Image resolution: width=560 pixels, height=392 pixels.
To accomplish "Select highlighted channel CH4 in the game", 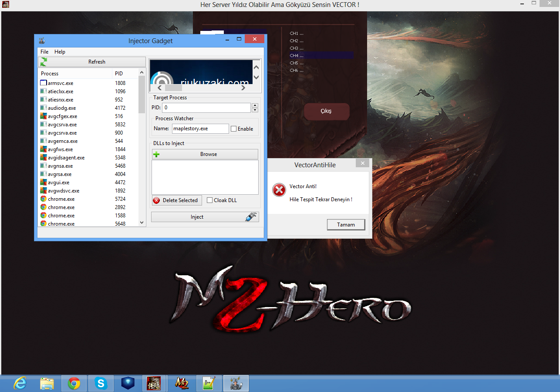I will point(321,56).
